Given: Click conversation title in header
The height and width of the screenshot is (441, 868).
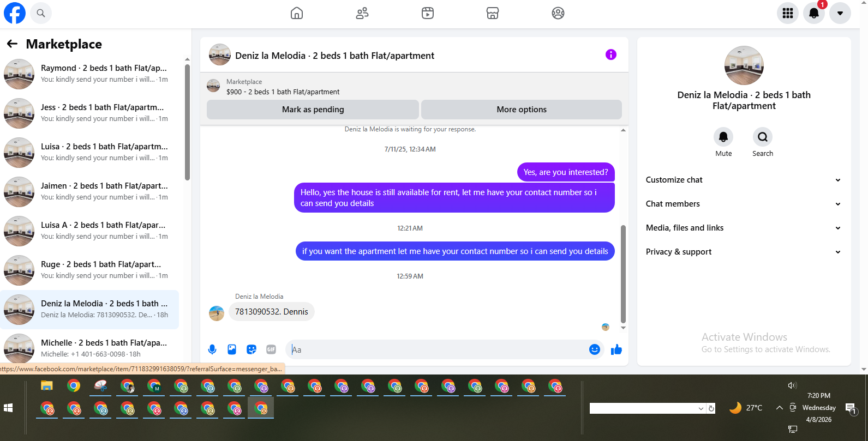Looking at the screenshot, I should 334,56.
